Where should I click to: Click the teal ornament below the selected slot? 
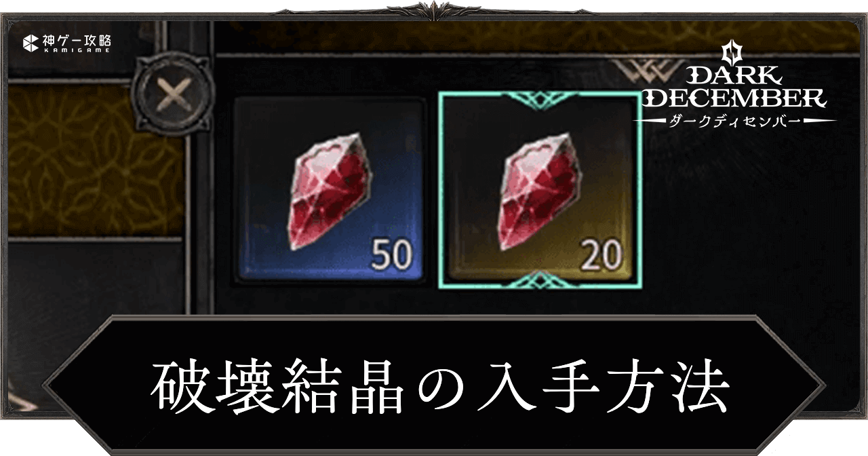540,278
